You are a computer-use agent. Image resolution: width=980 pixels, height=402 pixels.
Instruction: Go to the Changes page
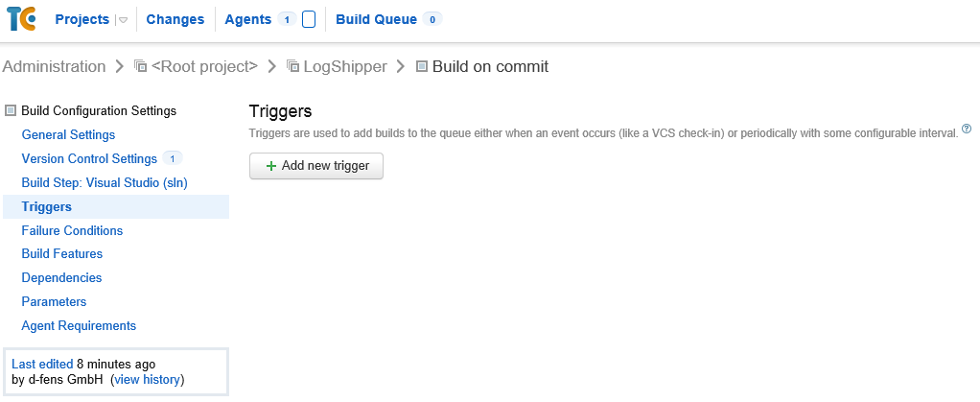(x=175, y=19)
